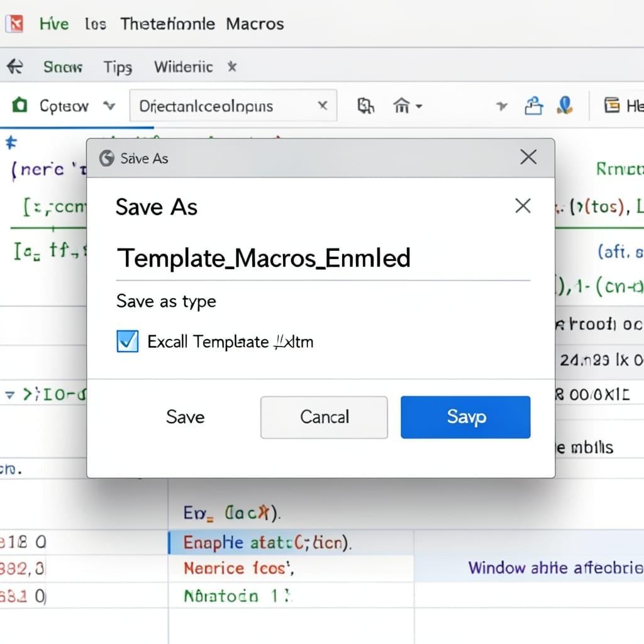Expand the collapsed code line triangle

[10, 395]
